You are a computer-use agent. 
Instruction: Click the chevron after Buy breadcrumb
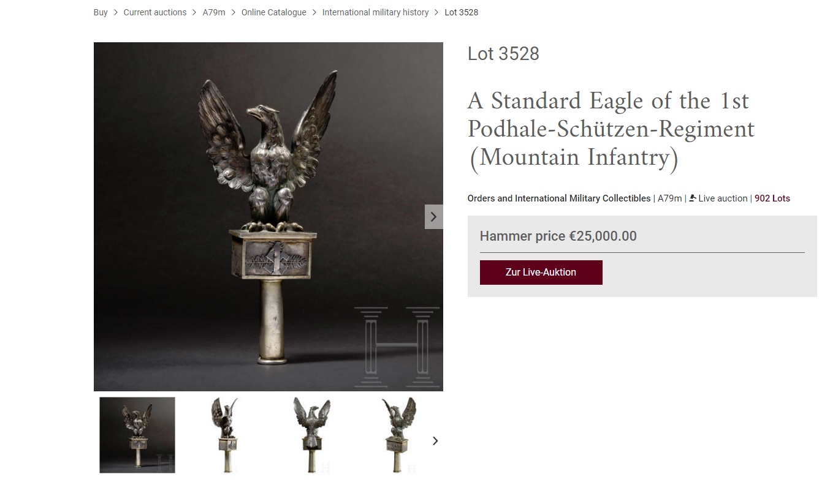click(x=115, y=12)
